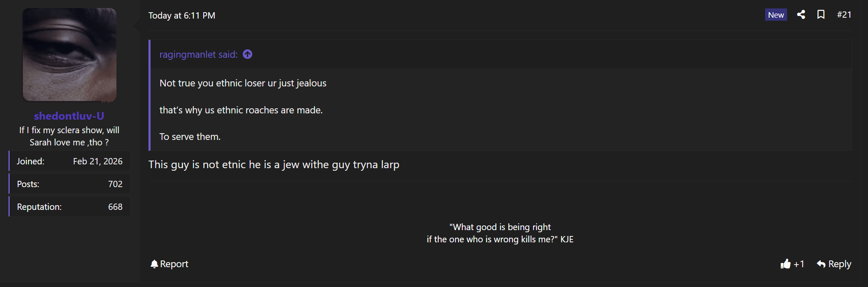Screen dimensions: 868x287
Task: Click the curved reply arrow icon
Action: pyautogui.click(x=821, y=264)
